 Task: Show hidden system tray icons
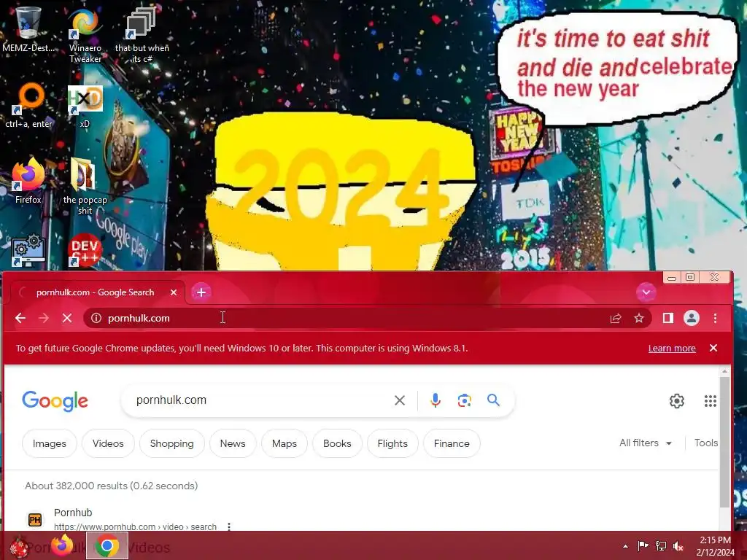625,546
